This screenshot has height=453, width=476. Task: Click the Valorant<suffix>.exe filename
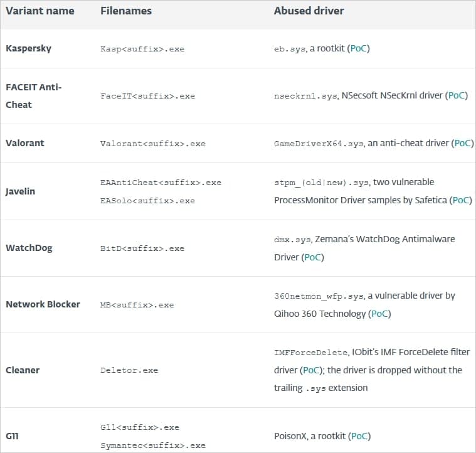point(153,144)
